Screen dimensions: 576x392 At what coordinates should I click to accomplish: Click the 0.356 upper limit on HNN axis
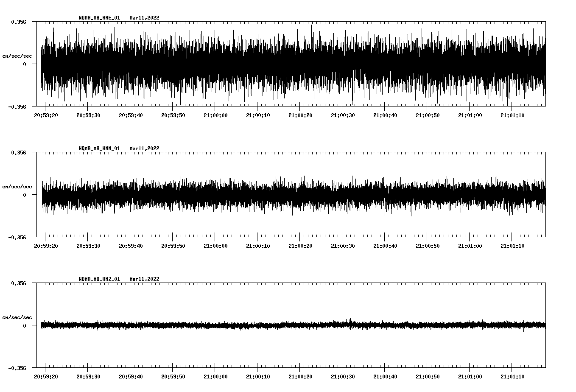point(19,152)
